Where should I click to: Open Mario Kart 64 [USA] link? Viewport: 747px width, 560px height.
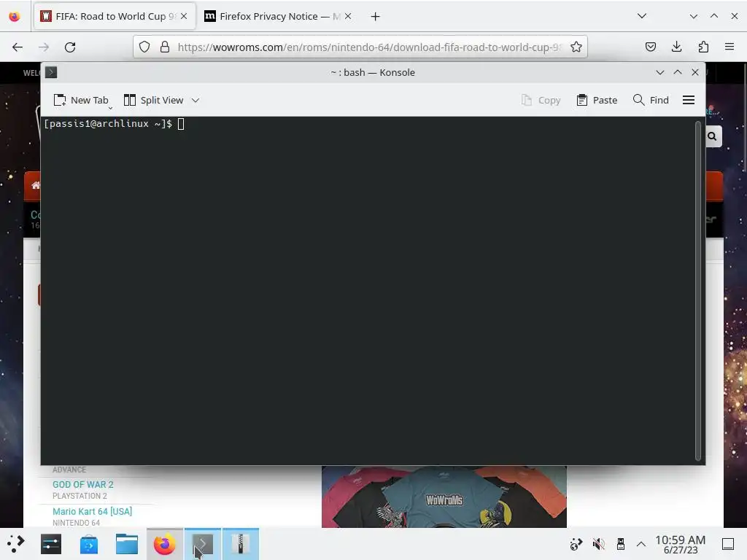pos(93,511)
